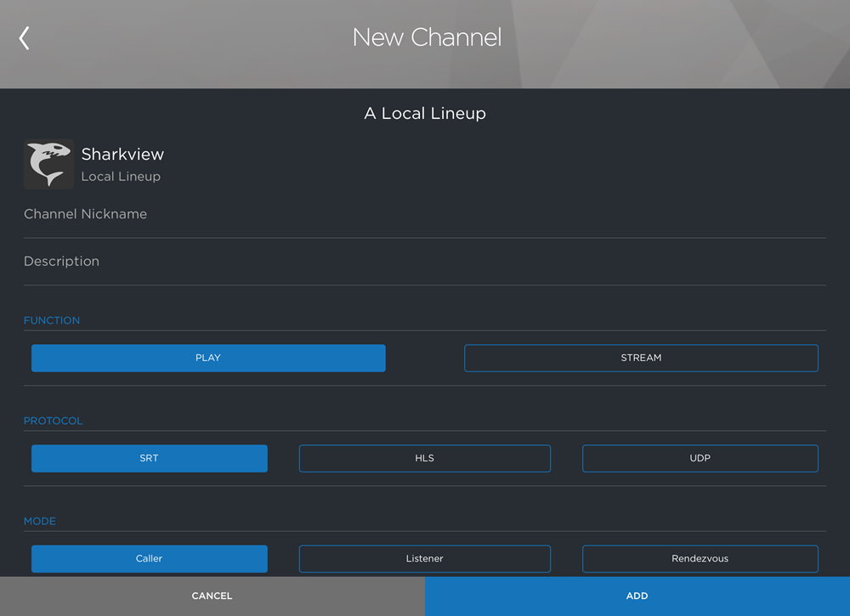Switch mode to Listener
This screenshot has height=616, width=850.
tap(424, 558)
